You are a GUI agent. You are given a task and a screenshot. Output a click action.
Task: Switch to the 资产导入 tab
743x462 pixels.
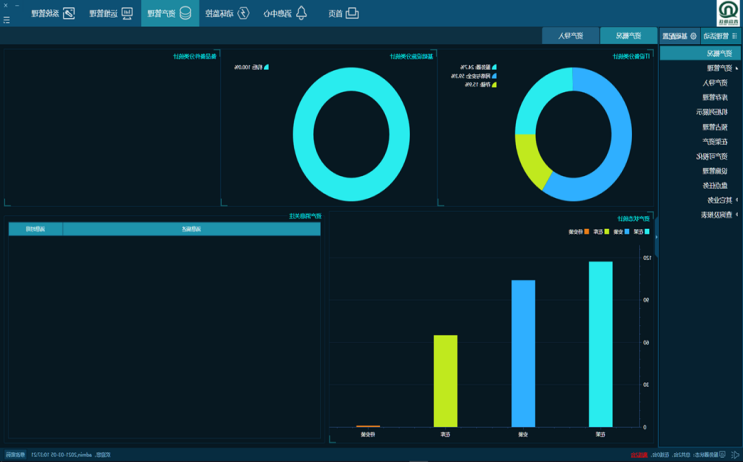570,36
